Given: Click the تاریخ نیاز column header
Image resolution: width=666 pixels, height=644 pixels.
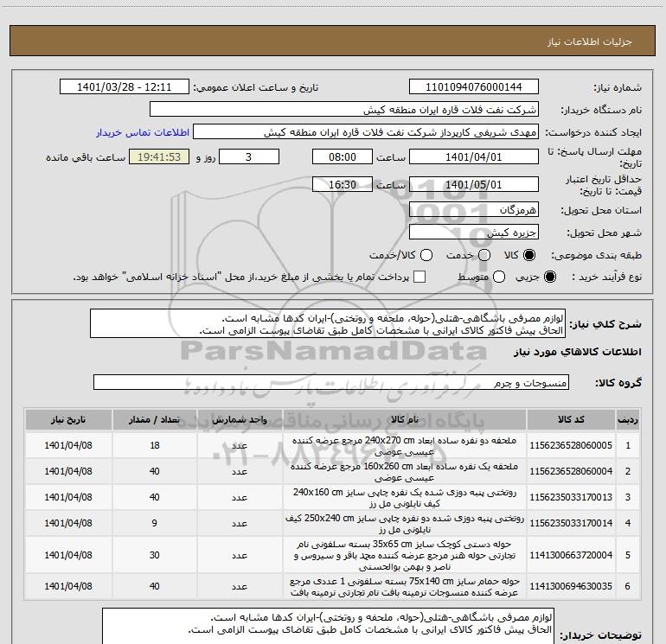Looking at the screenshot, I should (x=68, y=419).
